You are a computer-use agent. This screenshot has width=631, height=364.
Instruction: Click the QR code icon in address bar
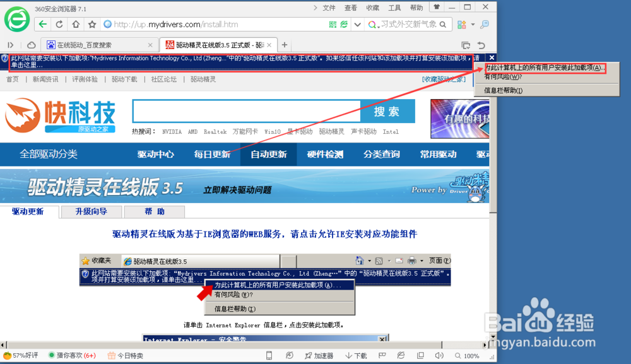[333, 25]
